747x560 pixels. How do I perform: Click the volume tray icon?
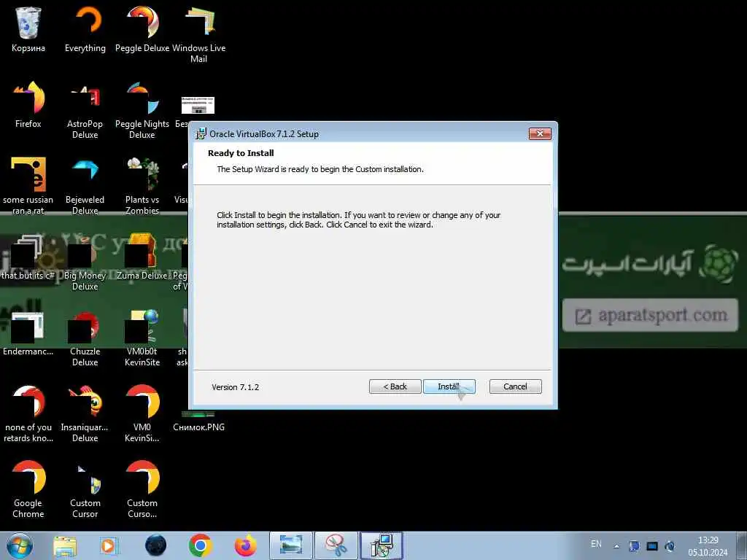tap(670, 546)
